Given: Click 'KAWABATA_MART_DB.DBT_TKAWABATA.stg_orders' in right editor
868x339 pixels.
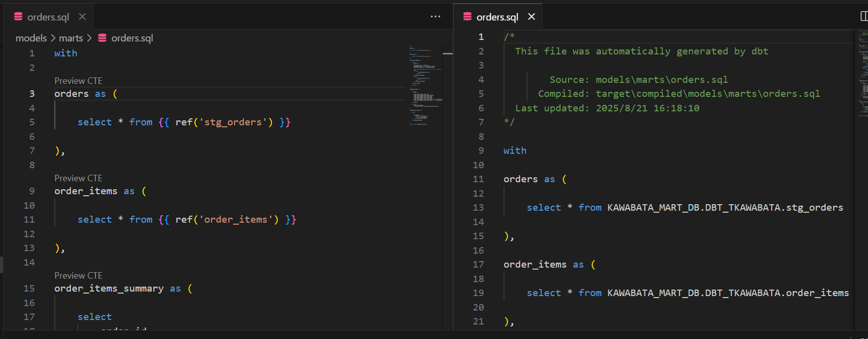Looking at the screenshot, I should [x=725, y=208].
